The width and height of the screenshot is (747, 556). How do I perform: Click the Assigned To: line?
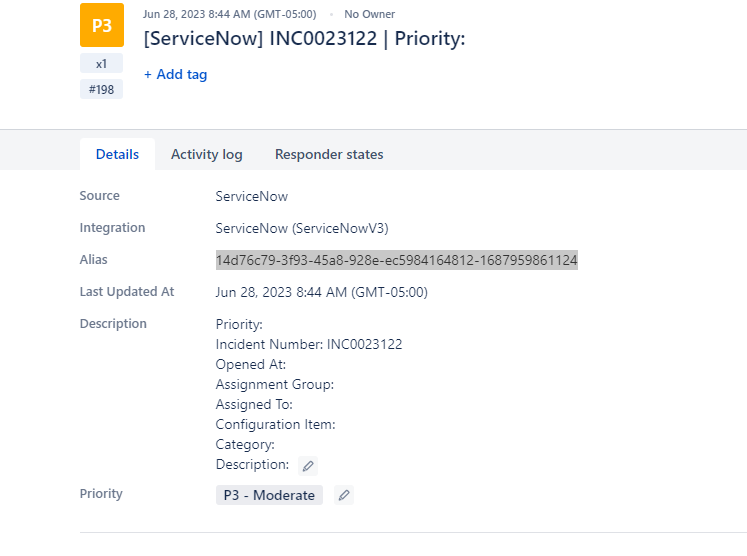pos(254,404)
